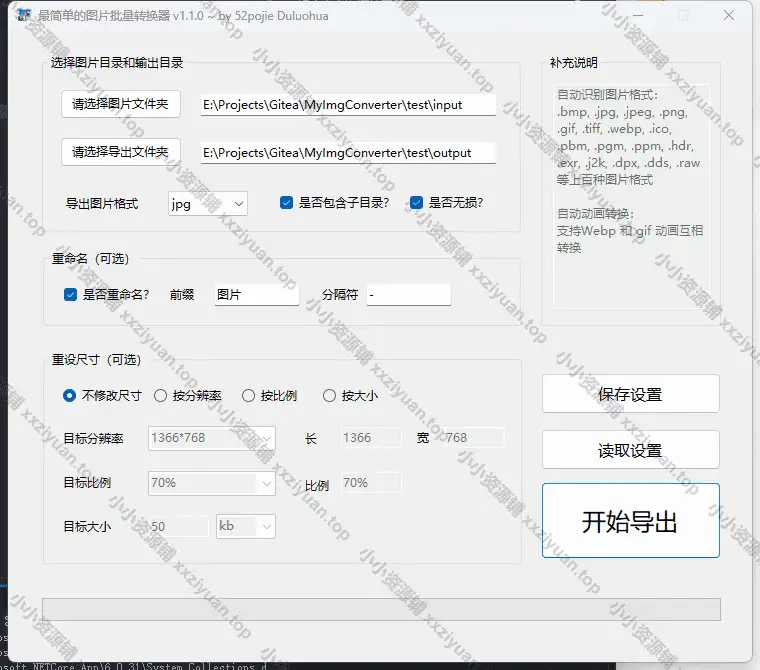The image size is (760, 670).
Task: Open the 目标比例 70% dropdown
Action: tap(211, 483)
